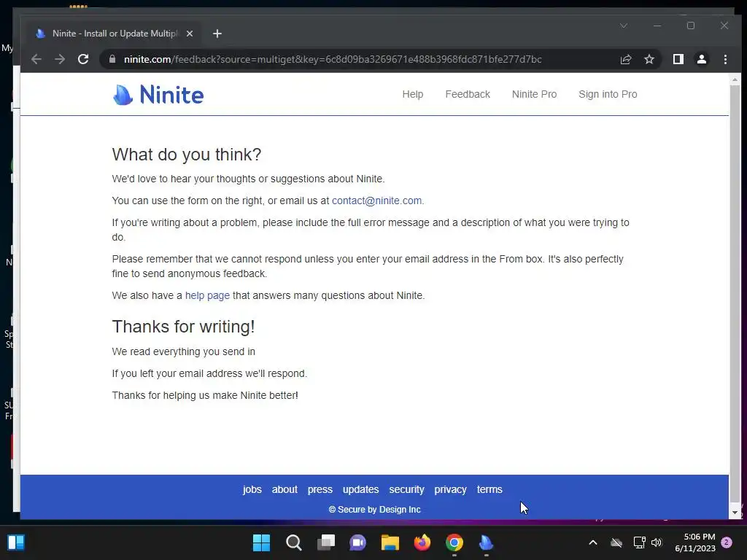The width and height of the screenshot is (747, 560).
Task: Follow the help page link
Action: [207, 295]
